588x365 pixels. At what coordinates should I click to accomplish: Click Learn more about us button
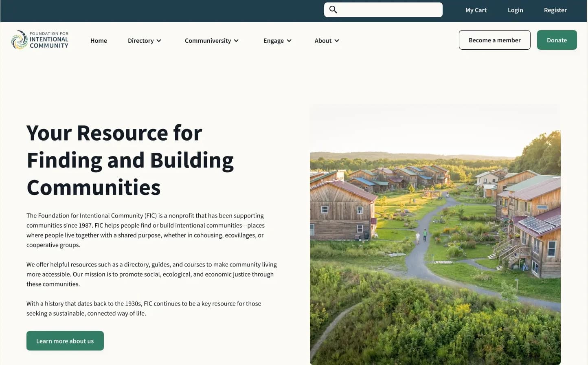click(x=65, y=341)
